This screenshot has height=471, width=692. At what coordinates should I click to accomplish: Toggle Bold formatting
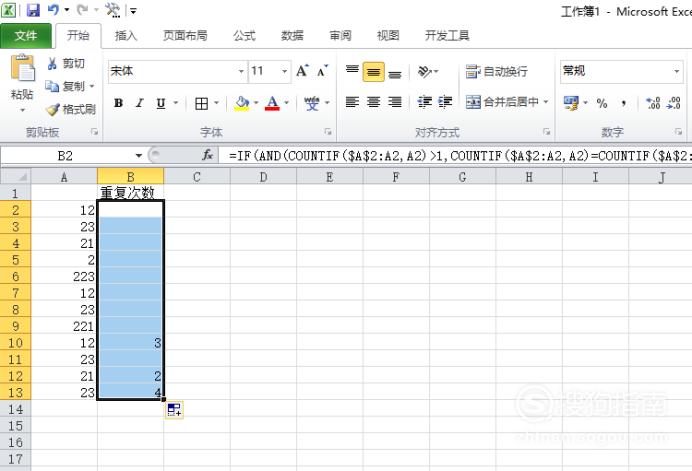tap(118, 103)
